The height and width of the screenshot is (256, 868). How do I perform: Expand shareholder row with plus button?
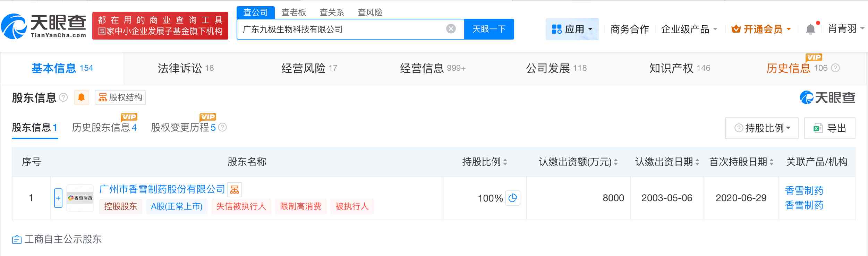tap(58, 198)
